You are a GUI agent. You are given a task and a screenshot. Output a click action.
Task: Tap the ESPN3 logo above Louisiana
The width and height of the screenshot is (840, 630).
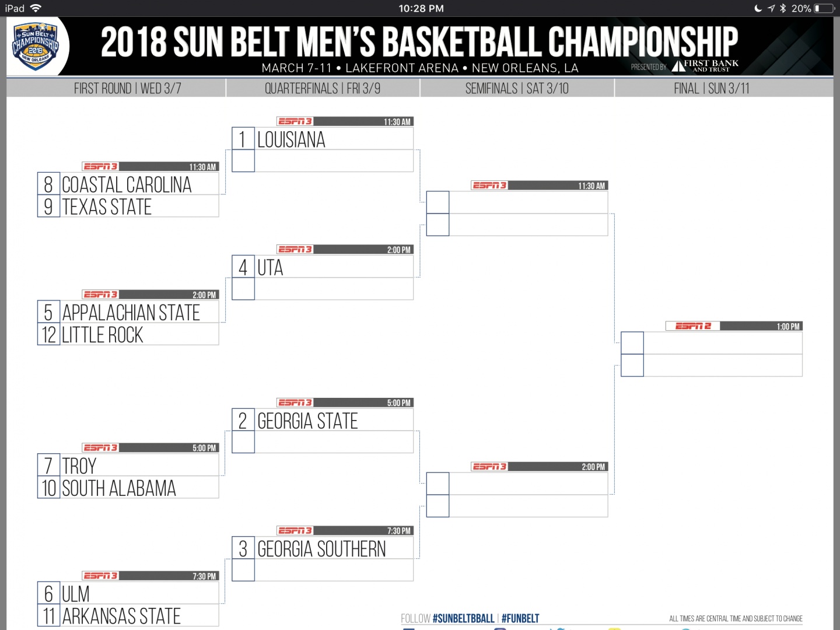[x=295, y=121]
